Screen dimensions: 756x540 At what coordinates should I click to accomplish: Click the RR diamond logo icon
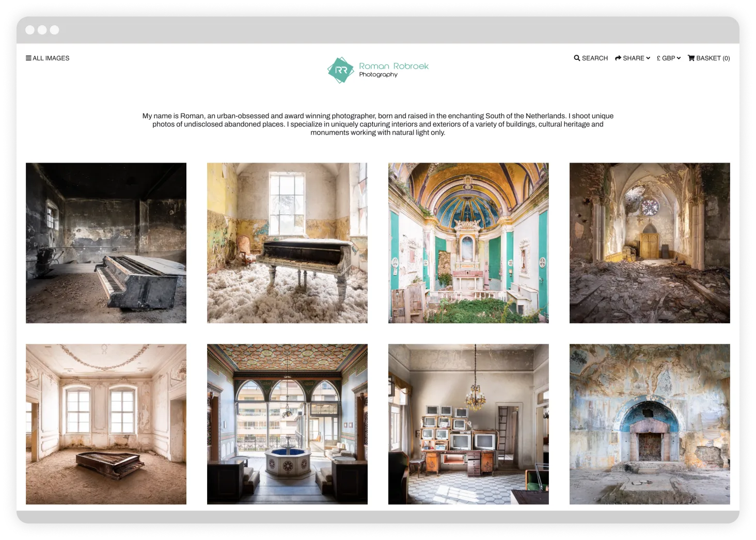click(340, 70)
